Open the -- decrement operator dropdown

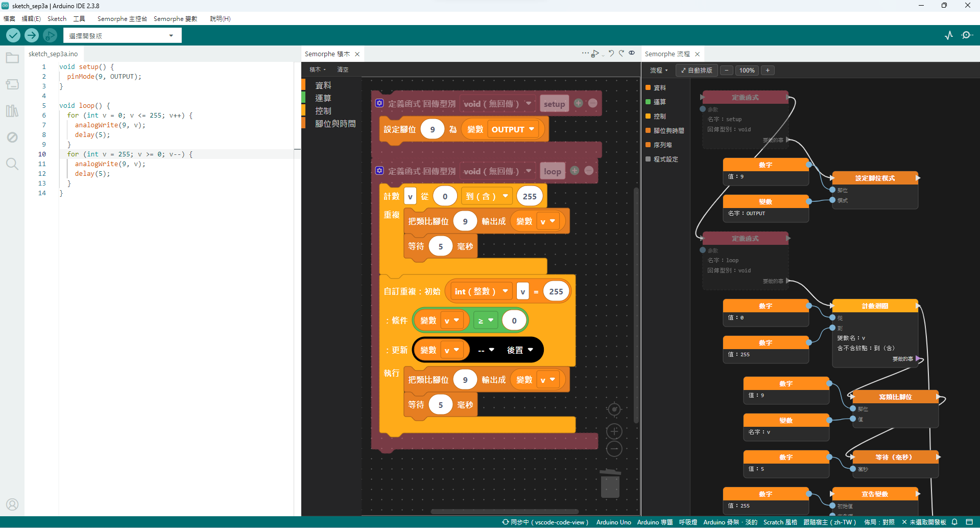[x=486, y=350]
